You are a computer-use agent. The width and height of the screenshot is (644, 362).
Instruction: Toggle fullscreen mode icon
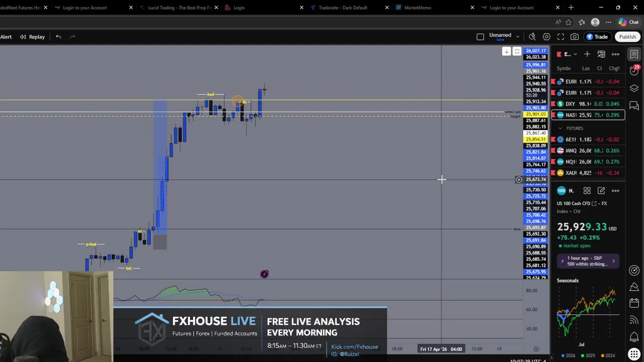coord(560,37)
